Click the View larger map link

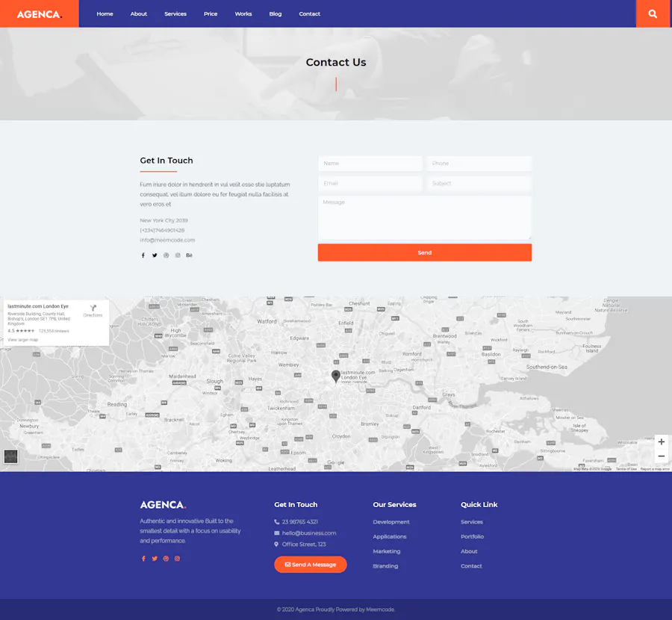pos(22,340)
